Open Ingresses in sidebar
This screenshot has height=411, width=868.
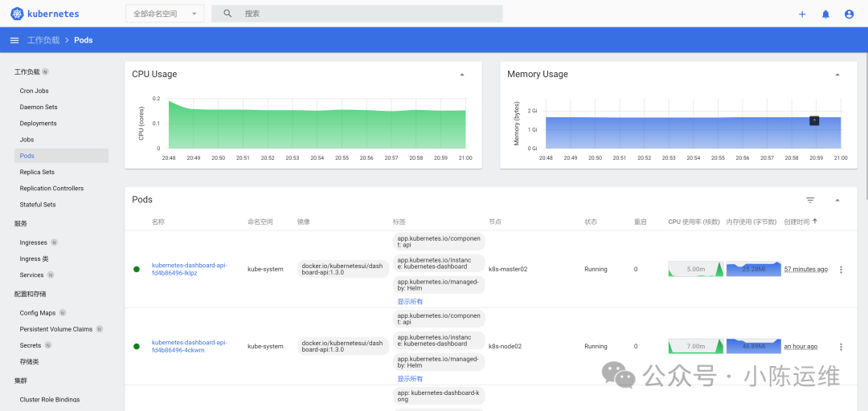pos(33,242)
